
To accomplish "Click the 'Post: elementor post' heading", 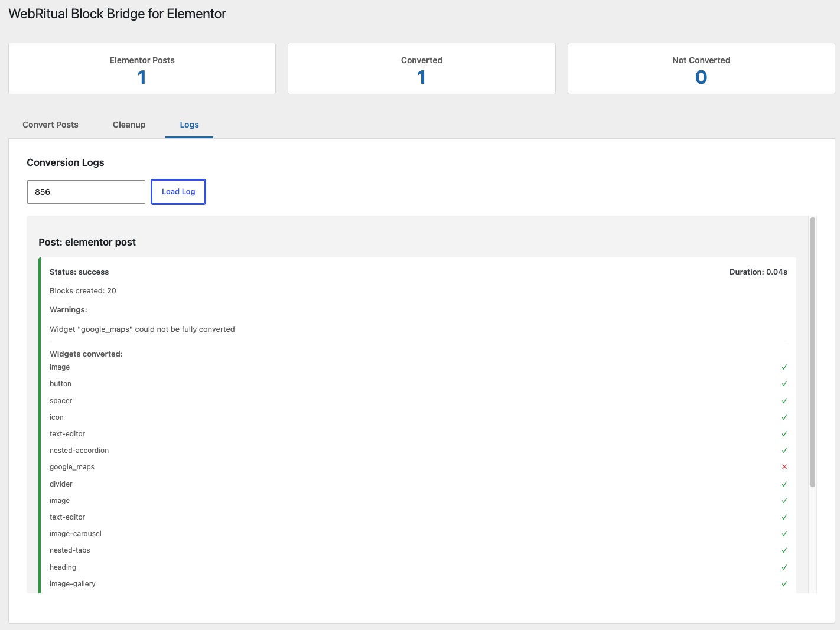I will (x=87, y=242).
